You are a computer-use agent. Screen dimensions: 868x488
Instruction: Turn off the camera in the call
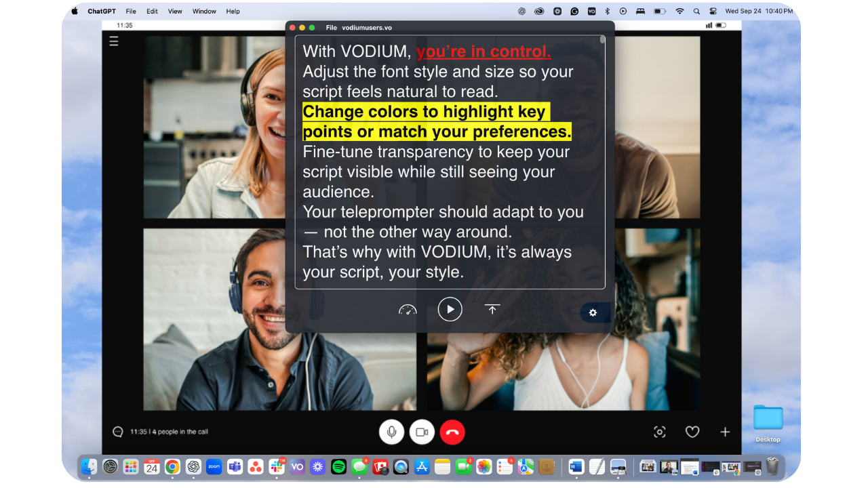click(x=422, y=432)
